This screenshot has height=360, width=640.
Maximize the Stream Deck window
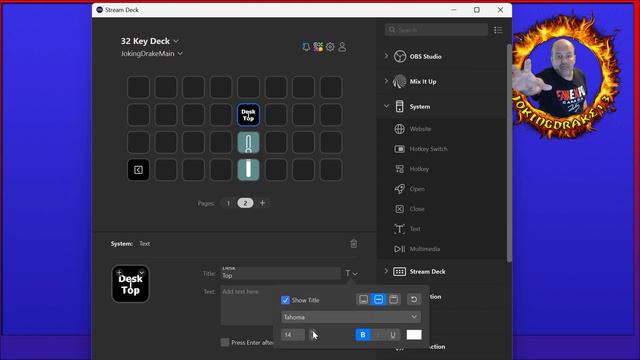[x=477, y=10]
